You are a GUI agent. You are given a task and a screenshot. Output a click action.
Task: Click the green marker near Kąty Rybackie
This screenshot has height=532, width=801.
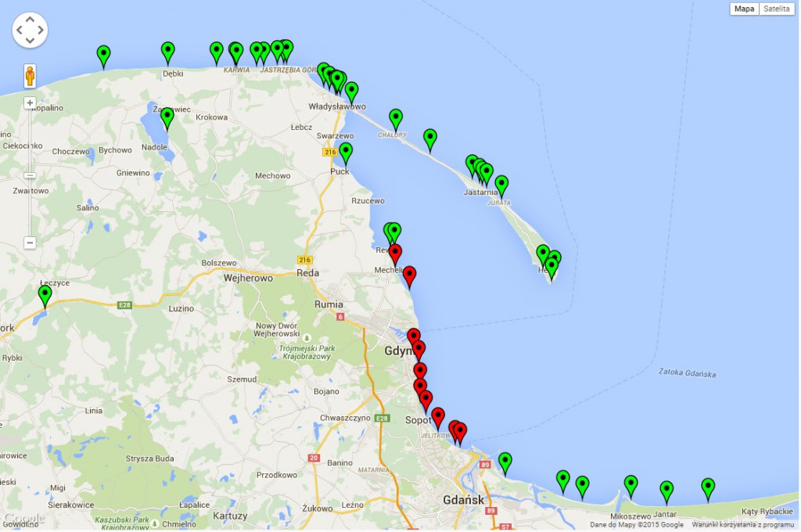click(x=708, y=487)
